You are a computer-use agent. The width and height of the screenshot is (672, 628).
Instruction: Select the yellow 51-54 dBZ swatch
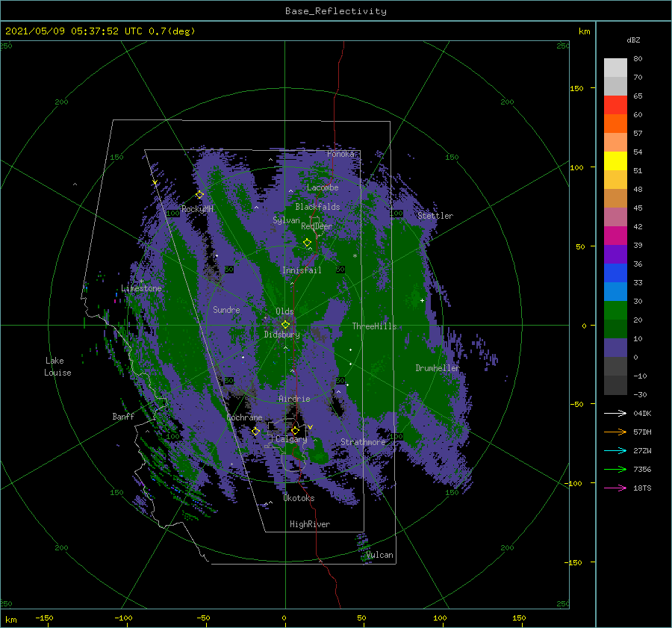(x=615, y=161)
